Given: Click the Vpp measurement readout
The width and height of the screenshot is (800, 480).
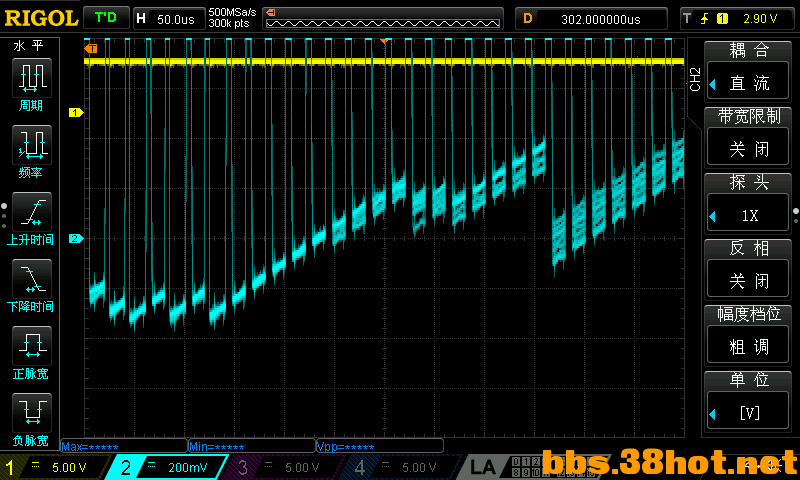Looking at the screenshot, I should (x=380, y=446).
